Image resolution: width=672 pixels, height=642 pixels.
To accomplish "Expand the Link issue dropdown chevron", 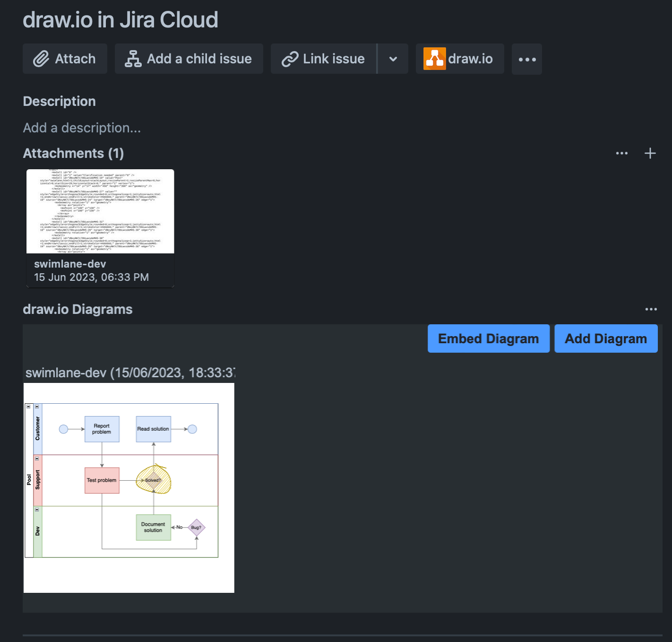I will click(393, 58).
